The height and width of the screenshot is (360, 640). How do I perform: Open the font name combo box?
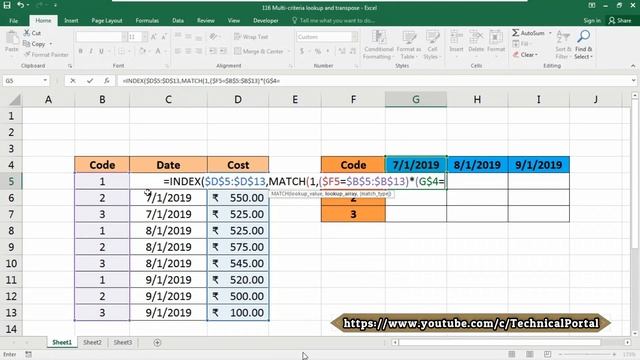tap(102, 37)
